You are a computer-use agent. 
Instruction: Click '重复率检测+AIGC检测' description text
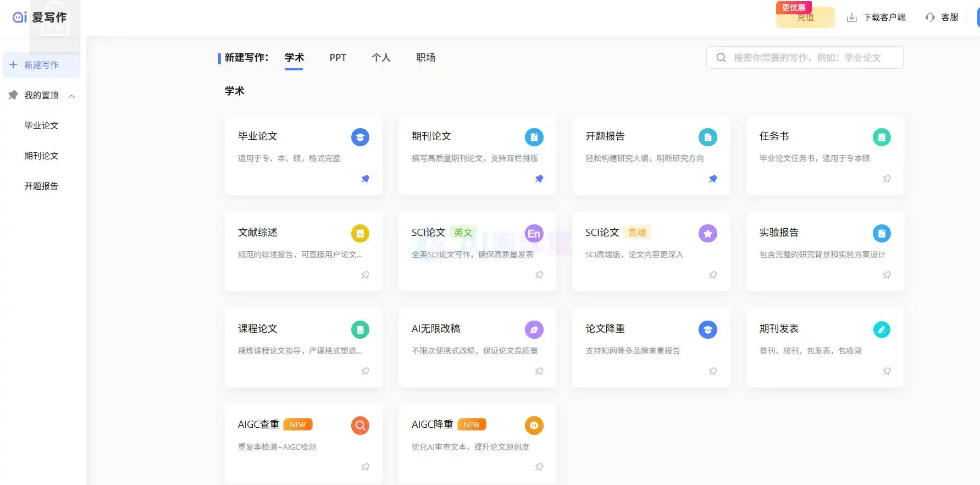click(276, 447)
